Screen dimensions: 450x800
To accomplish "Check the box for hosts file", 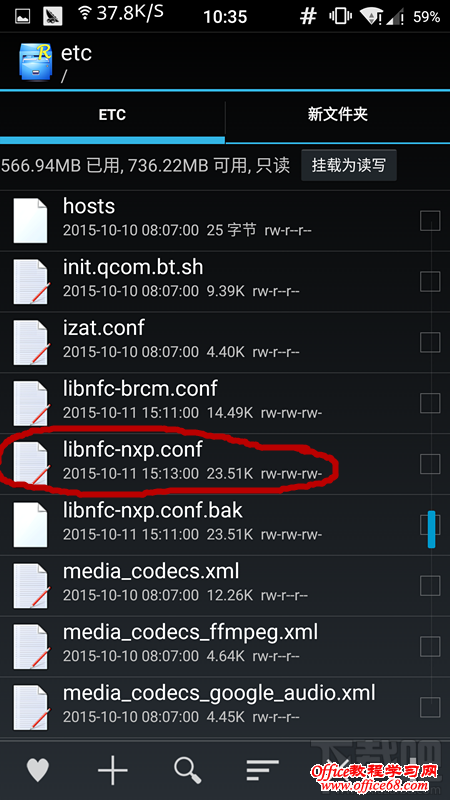I will pos(430,221).
